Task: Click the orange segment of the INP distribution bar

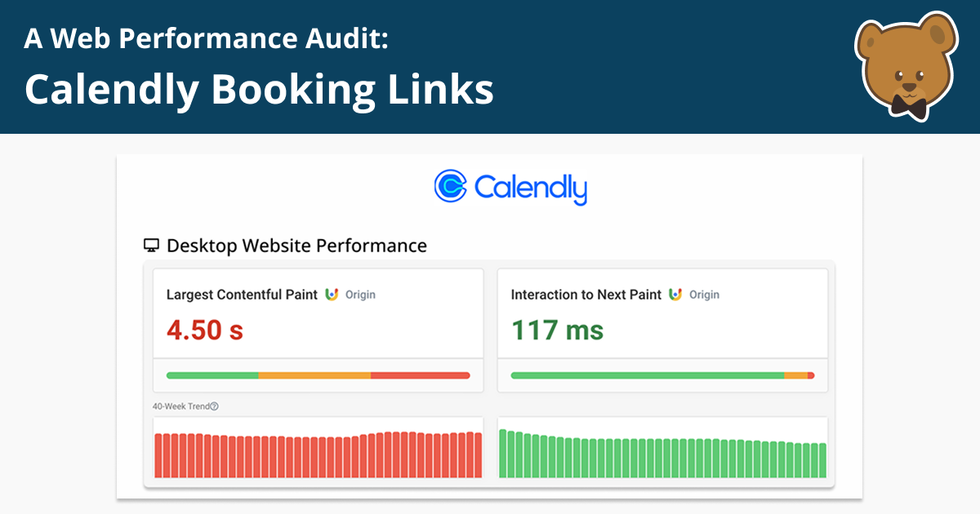Action: click(x=794, y=375)
